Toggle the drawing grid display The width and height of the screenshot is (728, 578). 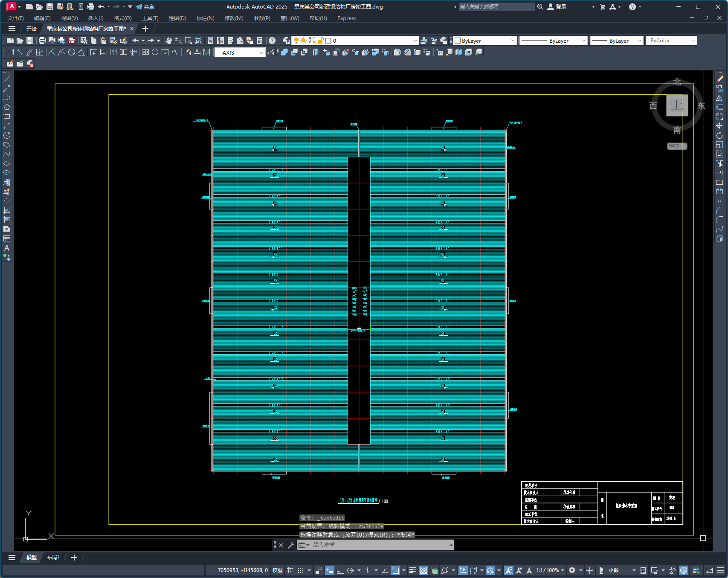click(x=290, y=570)
